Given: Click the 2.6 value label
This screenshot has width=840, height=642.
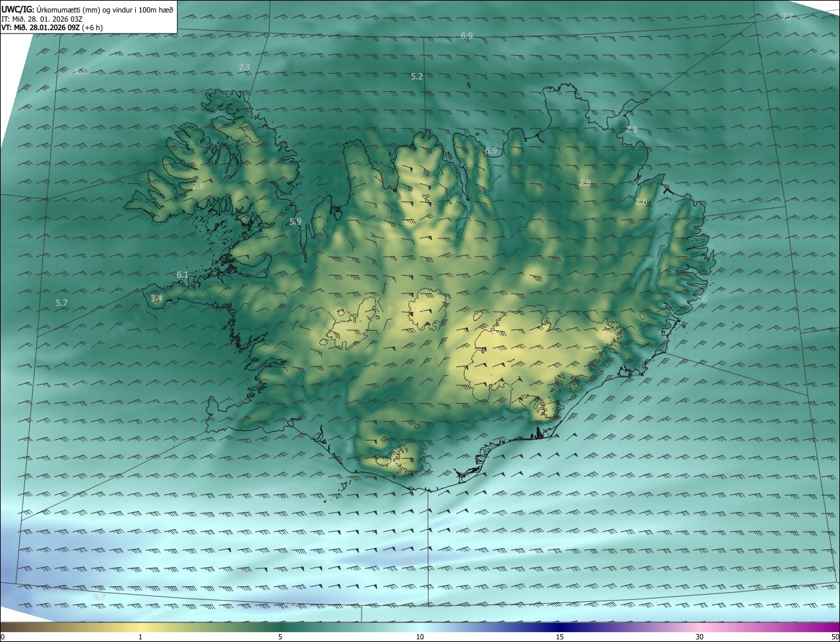Looking at the screenshot, I should pyautogui.click(x=641, y=202).
